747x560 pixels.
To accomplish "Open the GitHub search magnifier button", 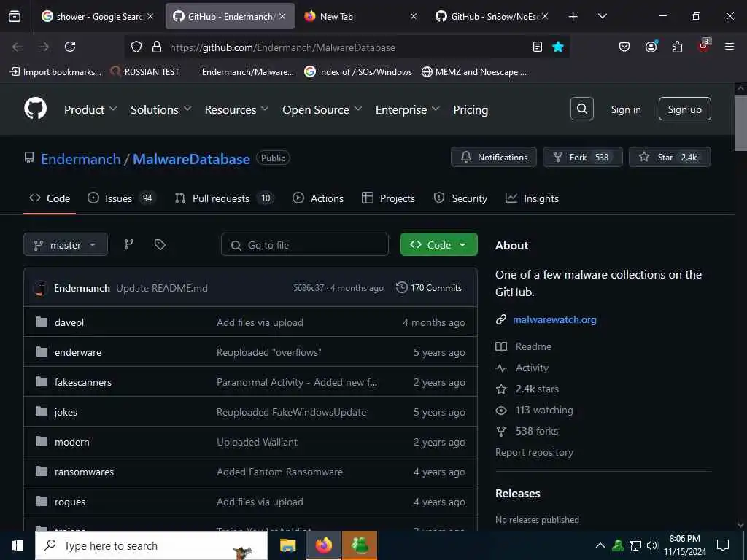I will [581, 109].
